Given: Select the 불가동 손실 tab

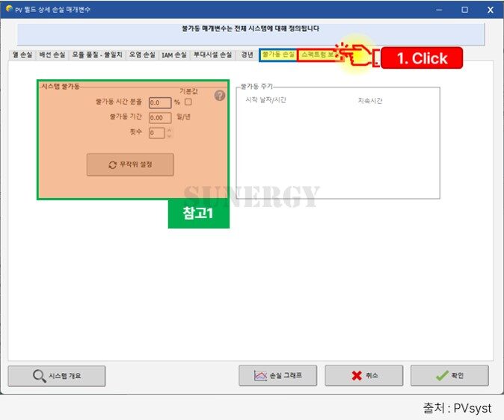Looking at the screenshot, I should click(x=278, y=55).
